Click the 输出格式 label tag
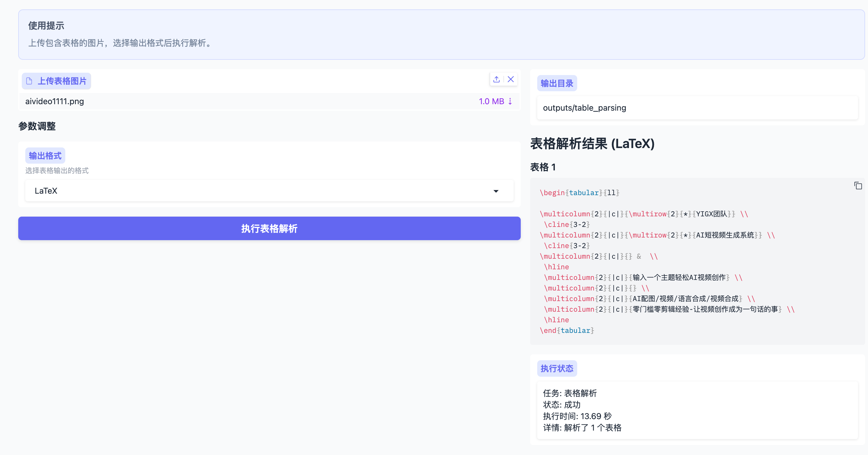This screenshot has height=455, width=868. (x=45, y=156)
